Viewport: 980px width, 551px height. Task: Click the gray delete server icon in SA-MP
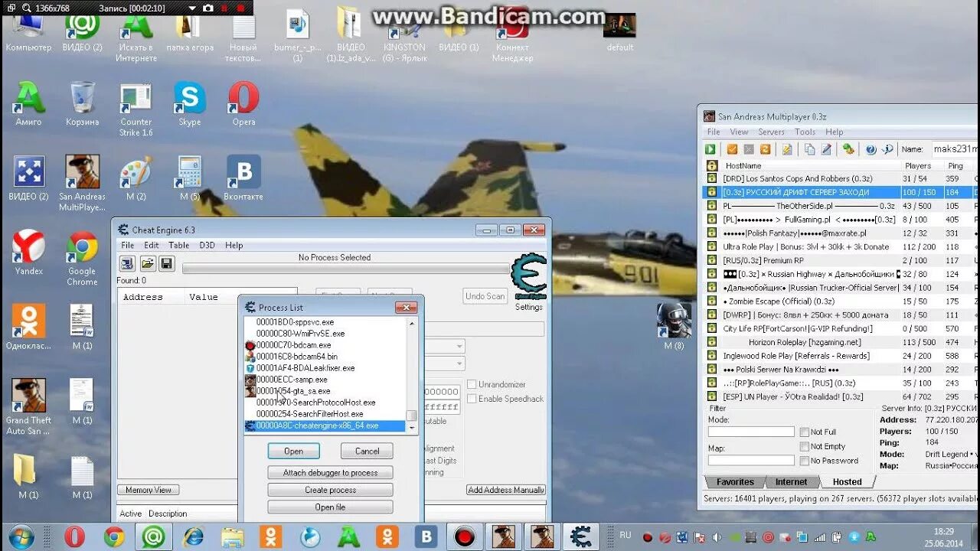[x=749, y=149]
